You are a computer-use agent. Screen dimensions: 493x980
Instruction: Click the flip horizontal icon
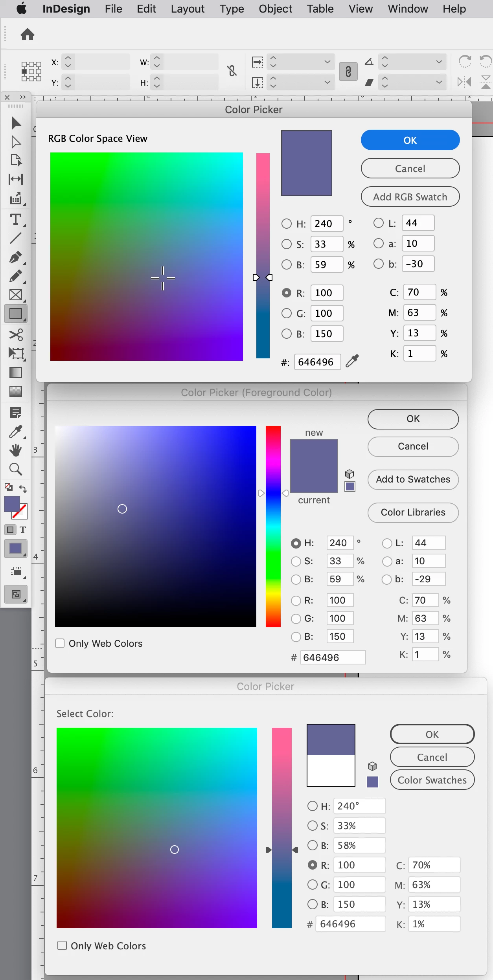tap(464, 82)
